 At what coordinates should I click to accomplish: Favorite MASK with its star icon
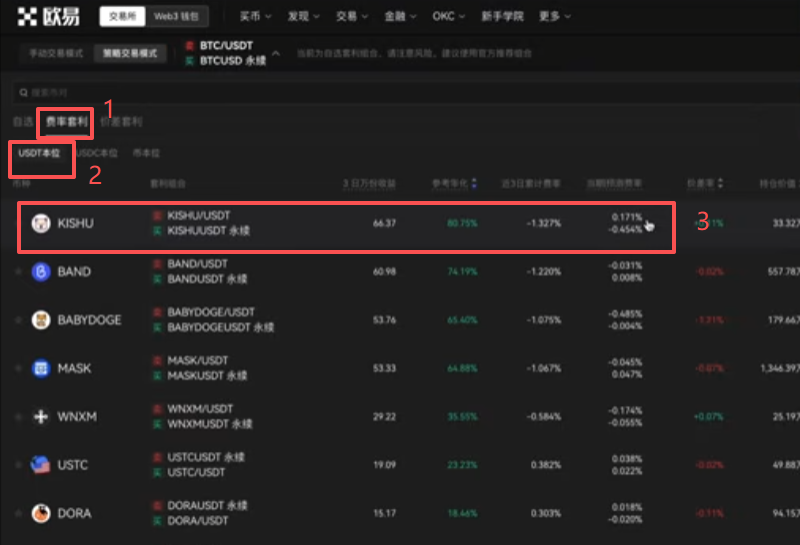18,368
